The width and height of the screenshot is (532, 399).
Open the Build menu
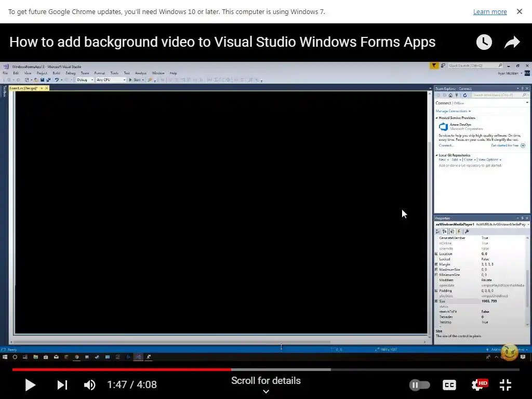pos(56,73)
